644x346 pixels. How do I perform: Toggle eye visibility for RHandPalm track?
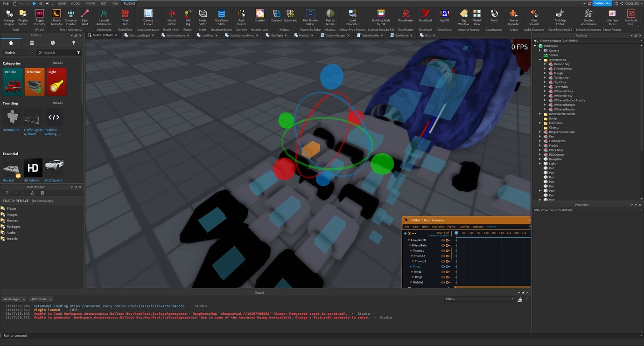(x=443, y=245)
